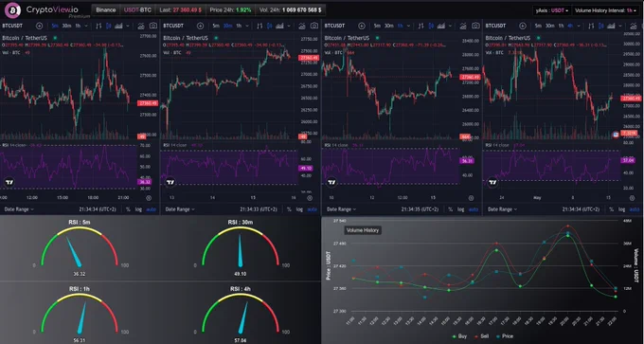Viewport: 644px width, 344px height.
Task: Open chart settings gear in second chart
Action: (x=310, y=198)
